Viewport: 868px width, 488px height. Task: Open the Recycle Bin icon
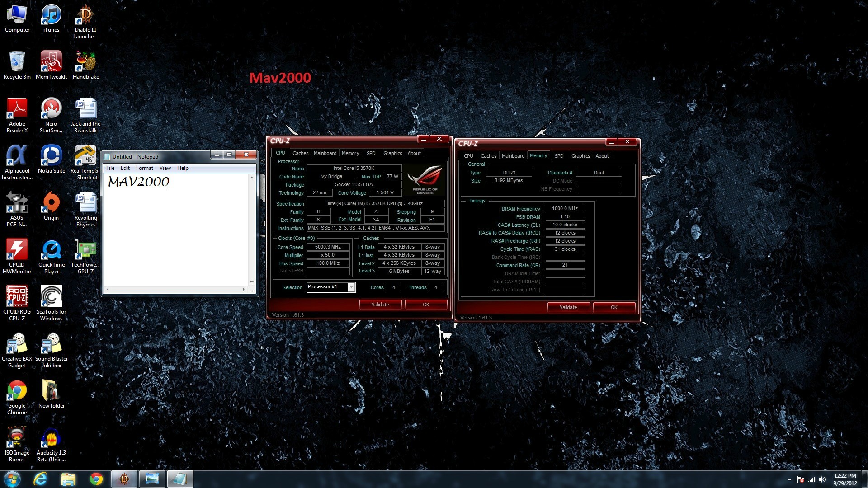(17, 65)
